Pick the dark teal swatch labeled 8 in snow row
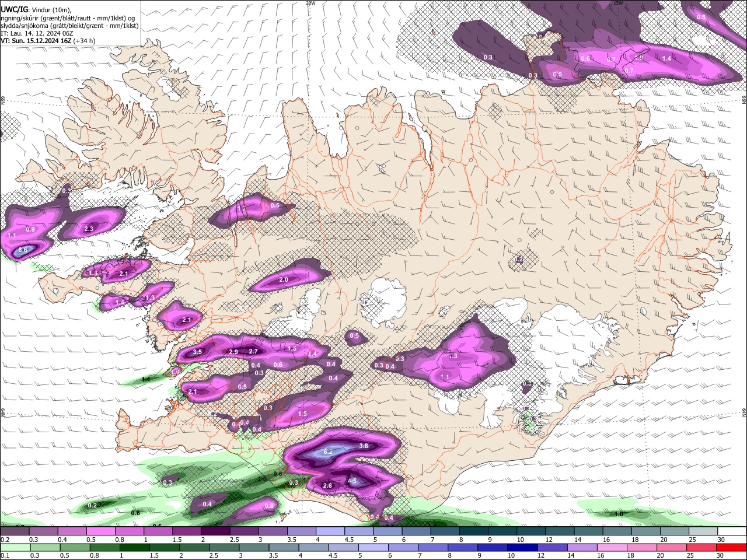The width and height of the screenshot is (747, 560). (474, 531)
